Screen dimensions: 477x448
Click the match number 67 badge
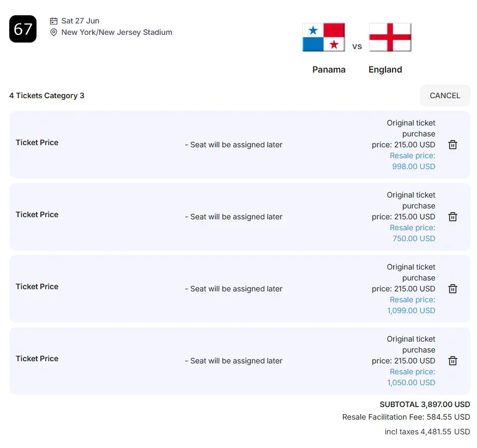23,29
